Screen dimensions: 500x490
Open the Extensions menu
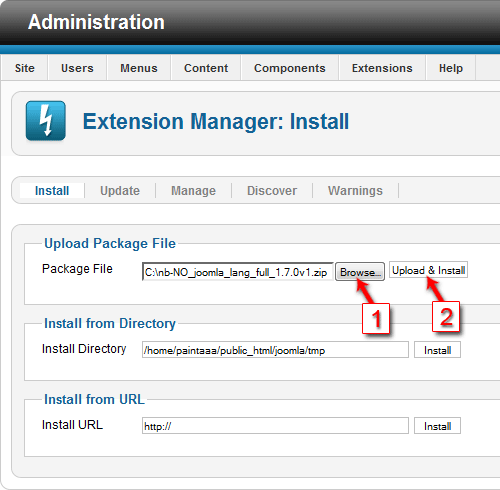tap(382, 68)
